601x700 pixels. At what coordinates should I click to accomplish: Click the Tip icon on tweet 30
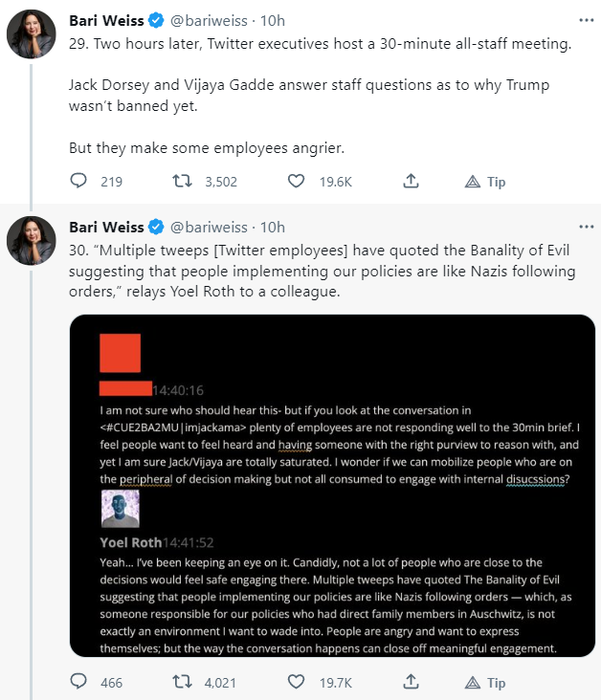point(473,682)
